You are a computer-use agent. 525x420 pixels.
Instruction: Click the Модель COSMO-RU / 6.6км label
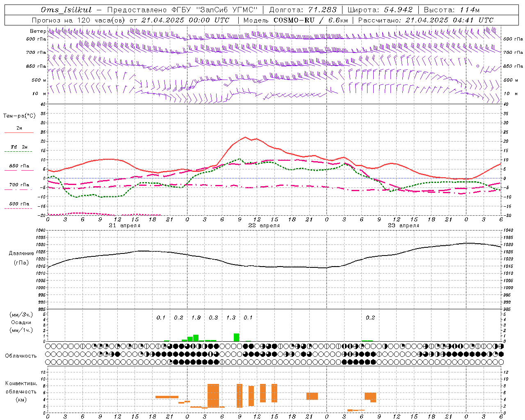click(295, 20)
